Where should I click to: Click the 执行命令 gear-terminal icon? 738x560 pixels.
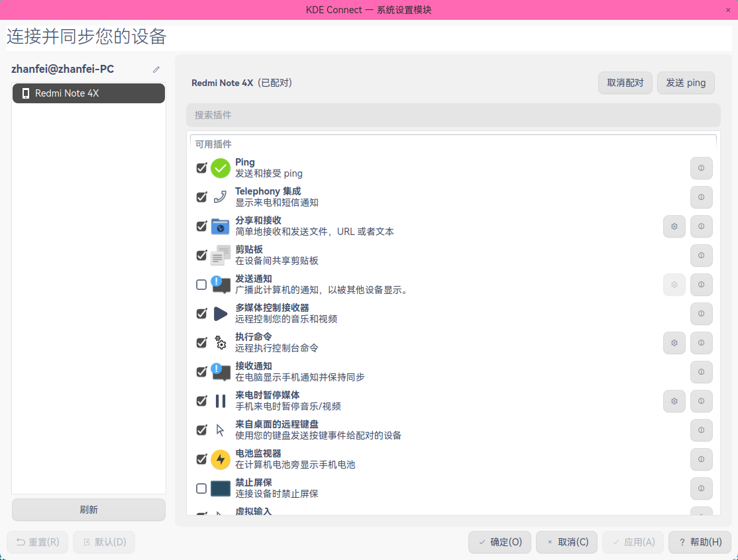220,342
